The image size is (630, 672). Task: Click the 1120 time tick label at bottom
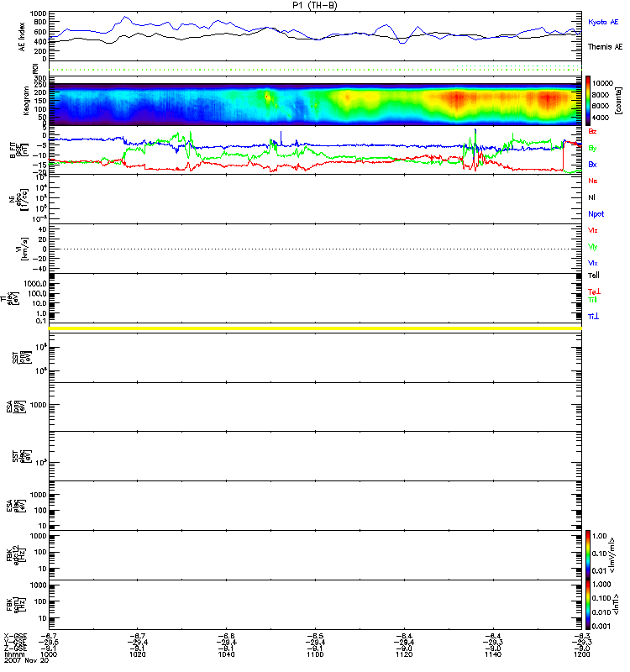click(x=404, y=654)
